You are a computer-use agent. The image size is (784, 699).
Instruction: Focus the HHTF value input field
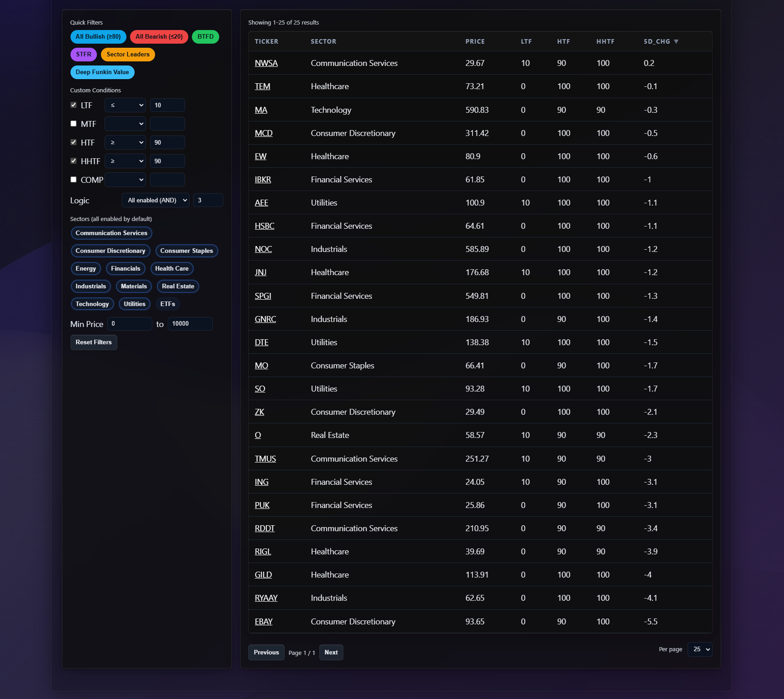(167, 161)
